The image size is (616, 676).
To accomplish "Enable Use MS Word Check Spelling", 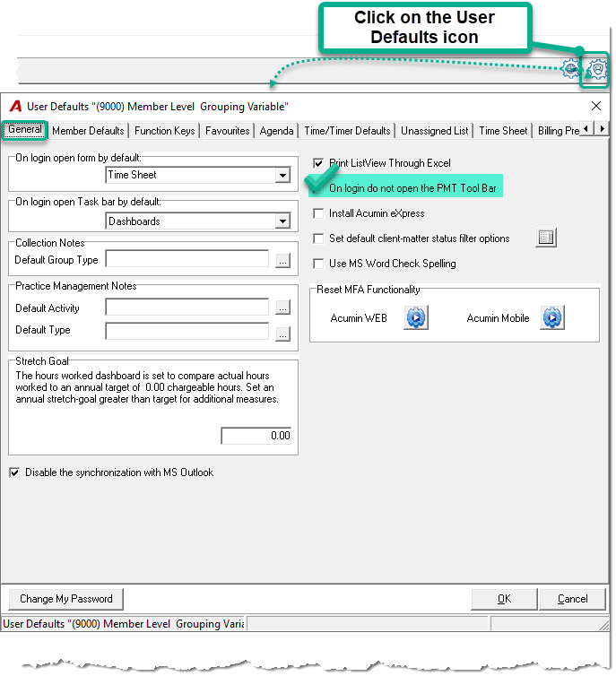I will tap(318, 264).
